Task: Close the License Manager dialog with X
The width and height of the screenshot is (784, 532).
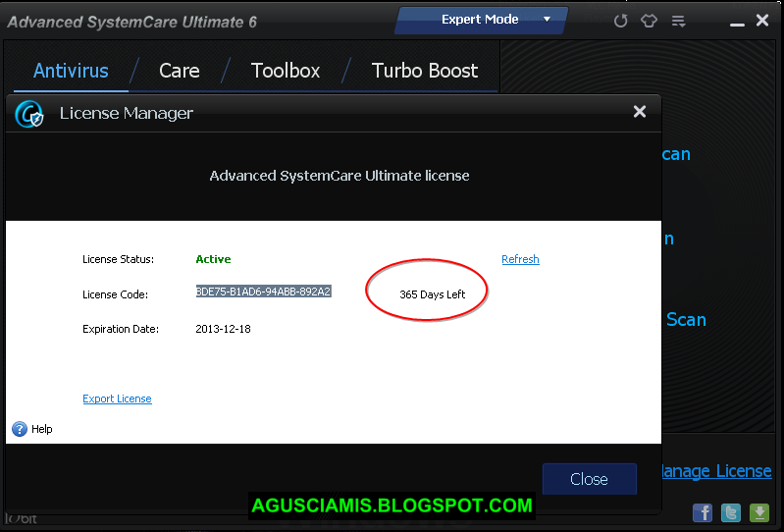Action: (x=640, y=112)
